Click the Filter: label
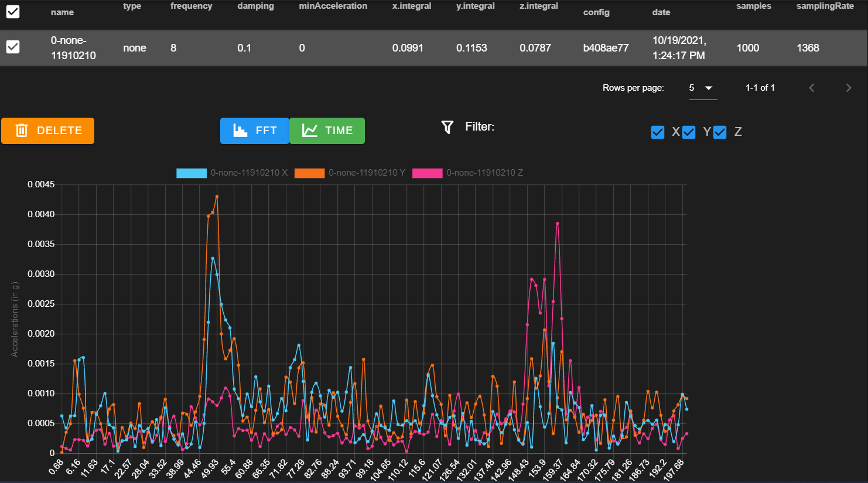This screenshot has width=868, height=483. [480, 126]
